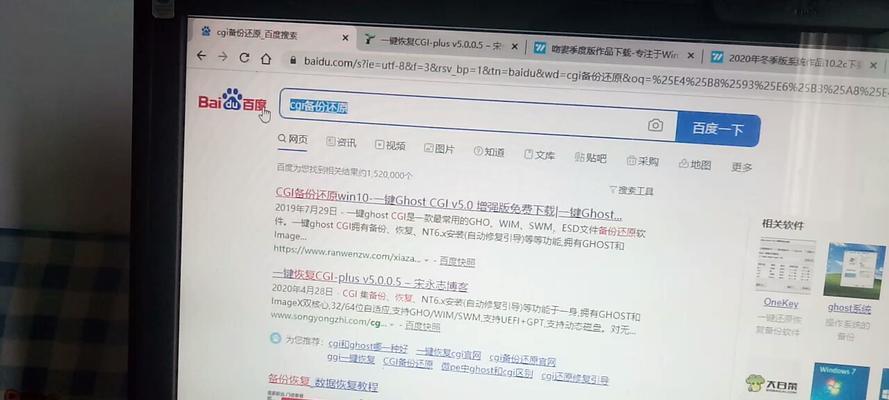Click related search 一键恢复cgi官网
This screenshot has width=889, height=400.
tap(448, 353)
